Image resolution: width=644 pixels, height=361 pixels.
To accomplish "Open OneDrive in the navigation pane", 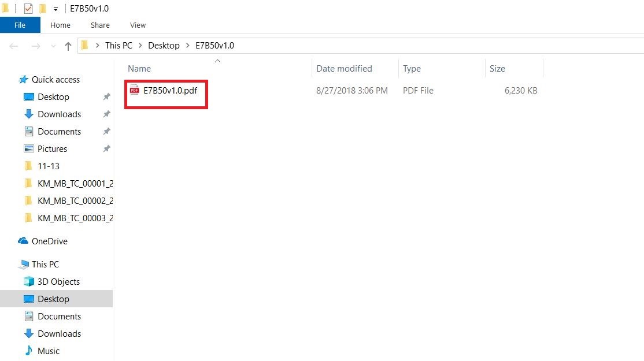I will click(x=49, y=241).
